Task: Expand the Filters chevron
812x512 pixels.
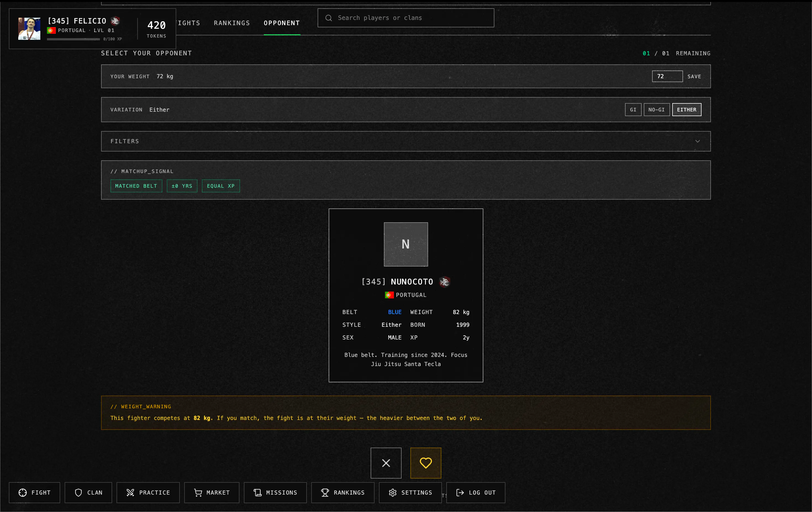Action: point(697,141)
